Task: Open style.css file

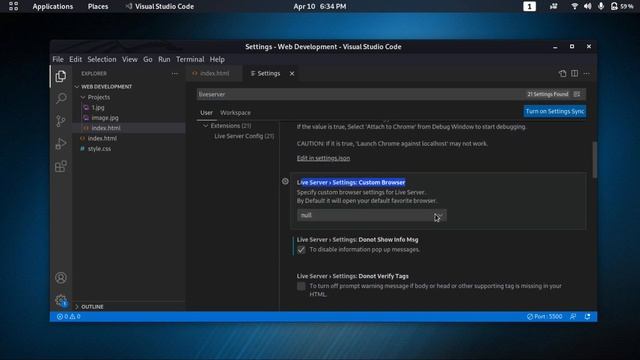Action: (99, 149)
